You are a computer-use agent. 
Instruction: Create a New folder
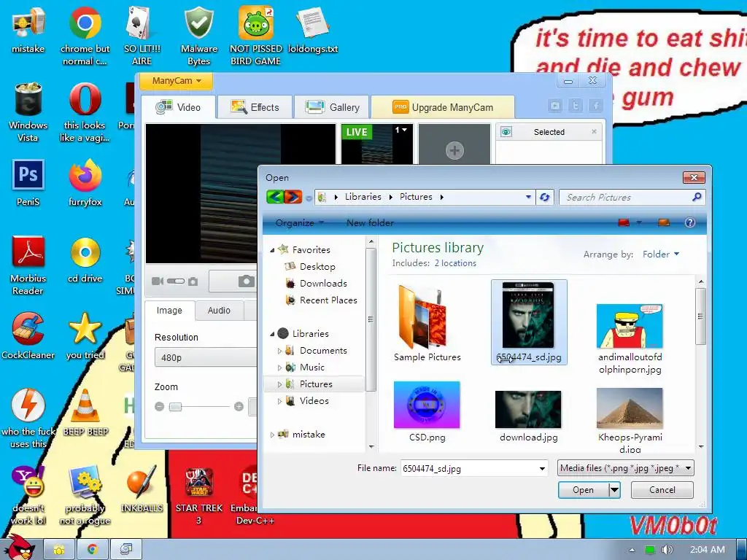(370, 223)
